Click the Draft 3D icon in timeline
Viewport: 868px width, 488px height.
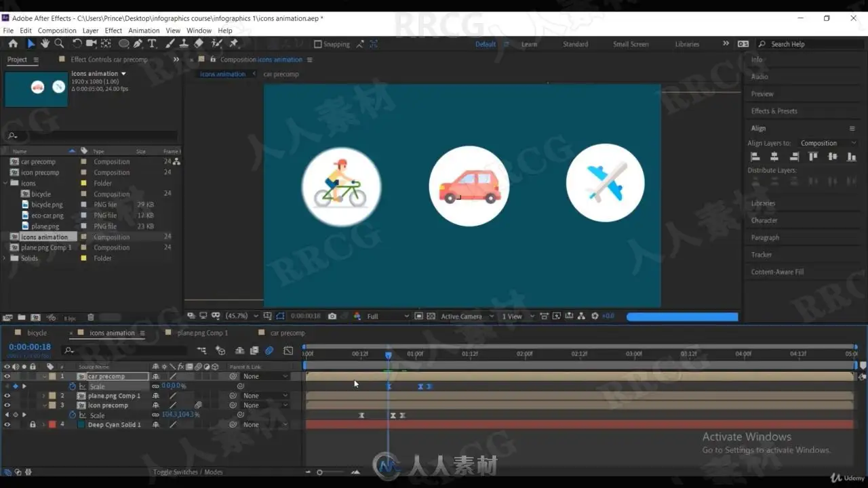coord(220,350)
